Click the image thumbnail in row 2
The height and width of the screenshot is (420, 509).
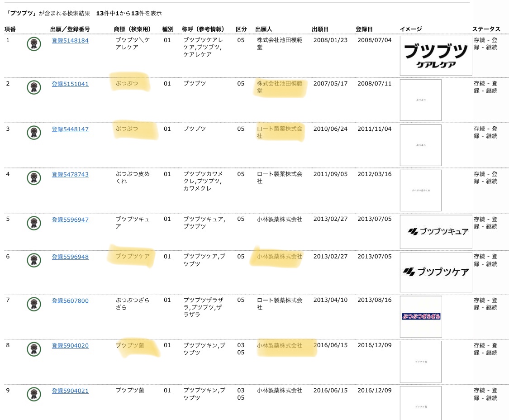(421, 100)
